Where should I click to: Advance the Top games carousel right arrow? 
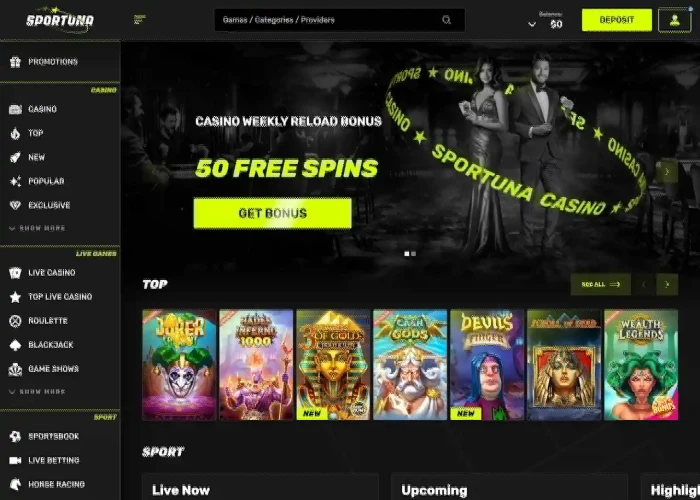[x=667, y=284]
